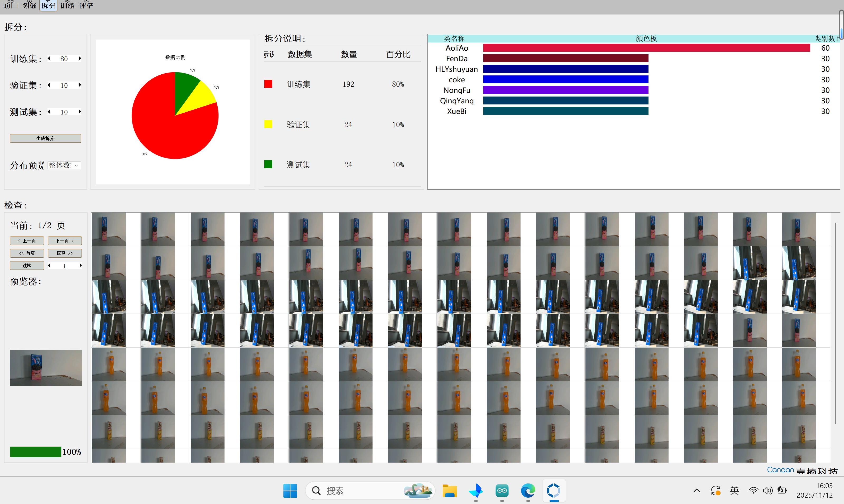Increase the 训练集 percentage with right arrow
This screenshot has width=844, height=504.
[x=80, y=58]
